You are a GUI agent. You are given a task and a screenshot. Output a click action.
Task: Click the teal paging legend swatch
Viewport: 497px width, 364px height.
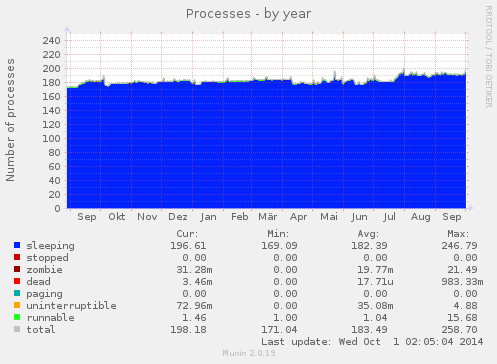[x=17, y=293]
